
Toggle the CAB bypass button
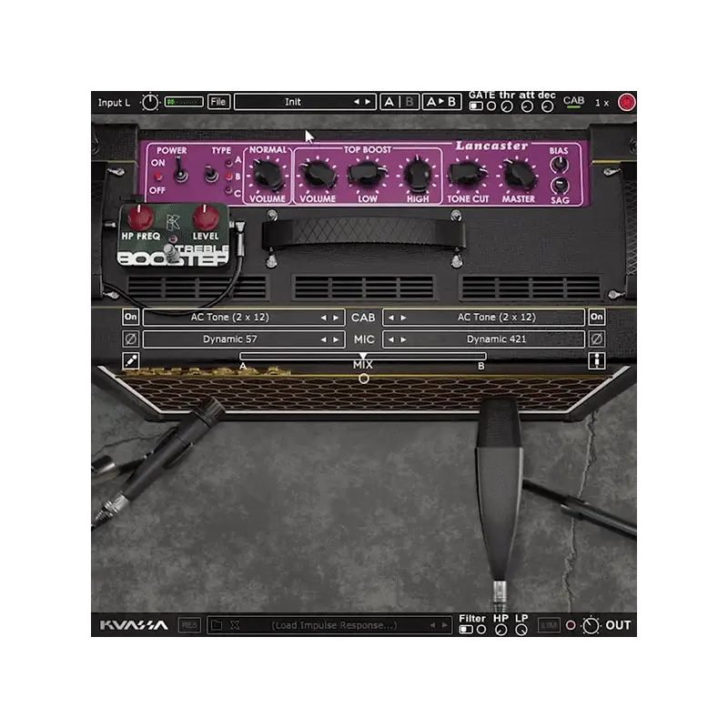[x=573, y=102]
